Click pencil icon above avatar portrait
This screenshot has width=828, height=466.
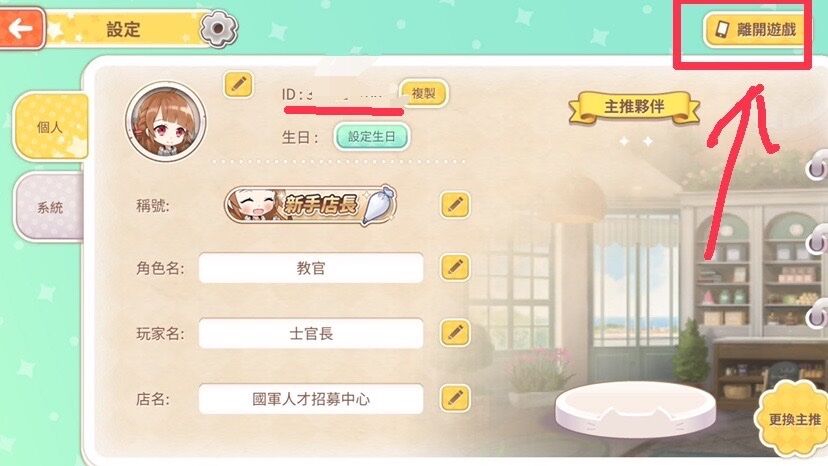[x=239, y=84]
